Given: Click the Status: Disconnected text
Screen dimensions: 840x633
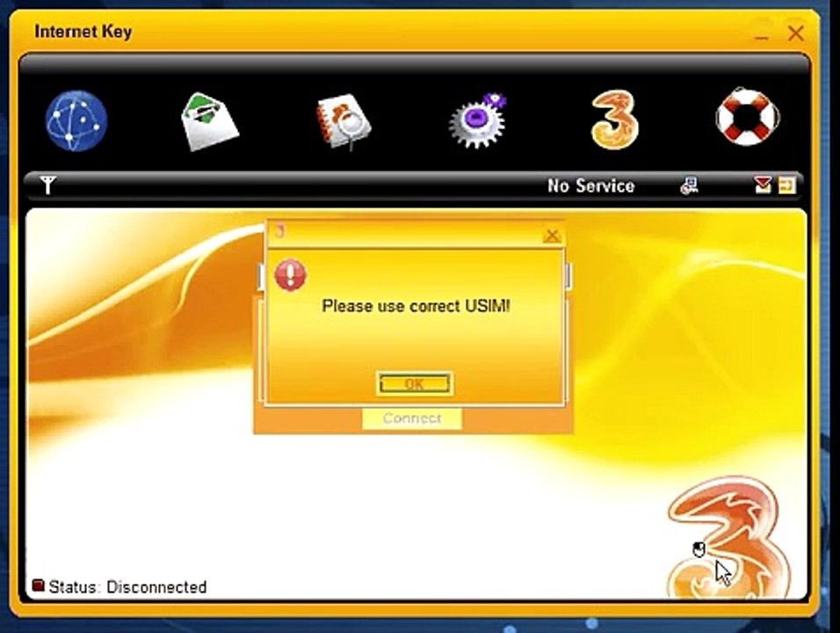Looking at the screenshot, I should pos(127,587).
